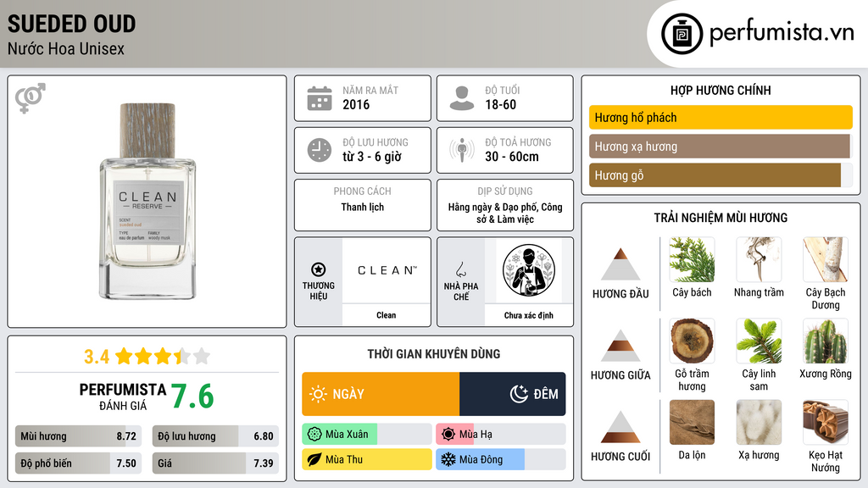
Task: Click the Dịp sử dụng occasion text
Action: 505,213
